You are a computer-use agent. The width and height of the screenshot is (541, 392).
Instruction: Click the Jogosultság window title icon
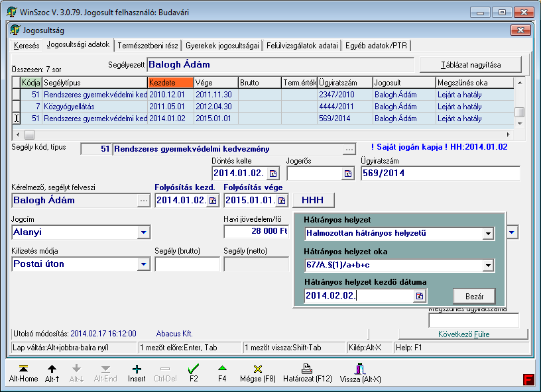point(15,30)
